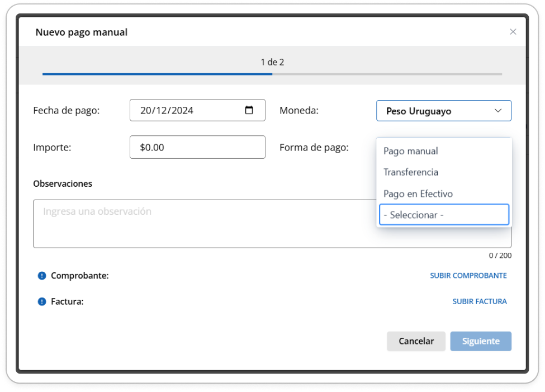Click the Cancelar button
This screenshot has width=545, height=392.
point(416,341)
